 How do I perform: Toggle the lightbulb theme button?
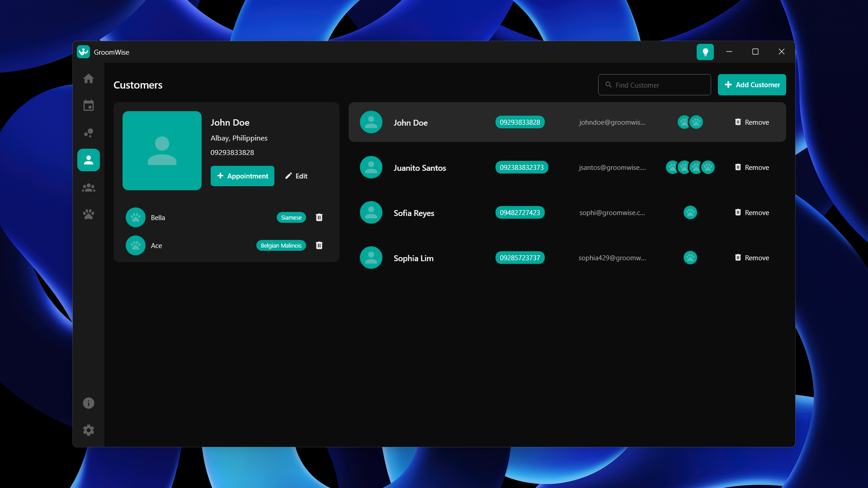tap(705, 52)
